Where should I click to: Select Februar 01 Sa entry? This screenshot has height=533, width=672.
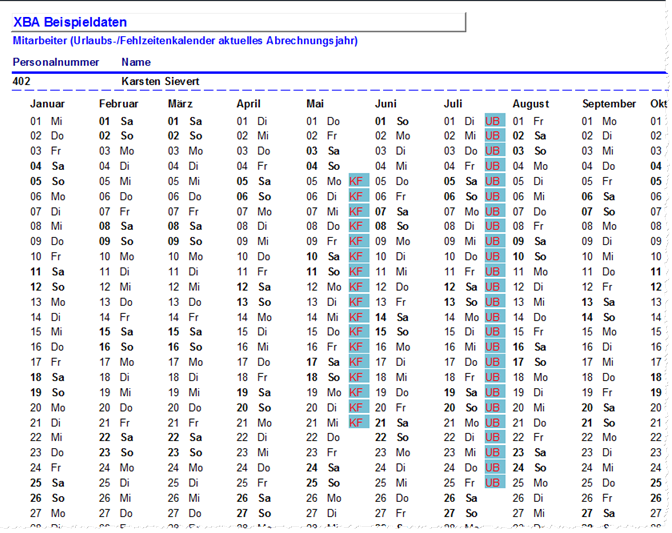(x=116, y=121)
